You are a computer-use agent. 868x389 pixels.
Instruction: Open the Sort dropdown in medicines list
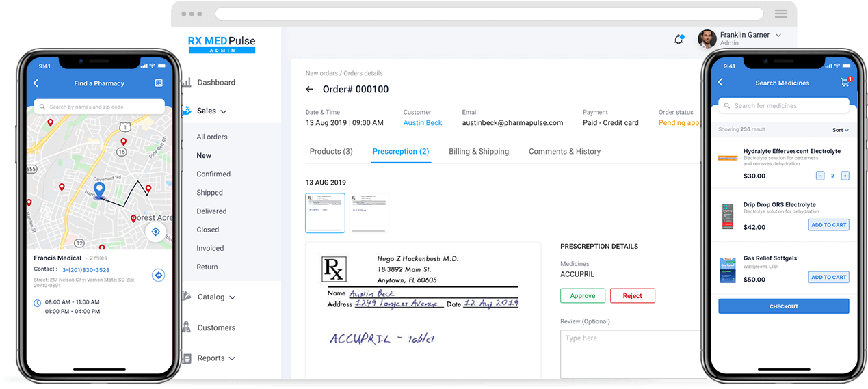coord(840,130)
